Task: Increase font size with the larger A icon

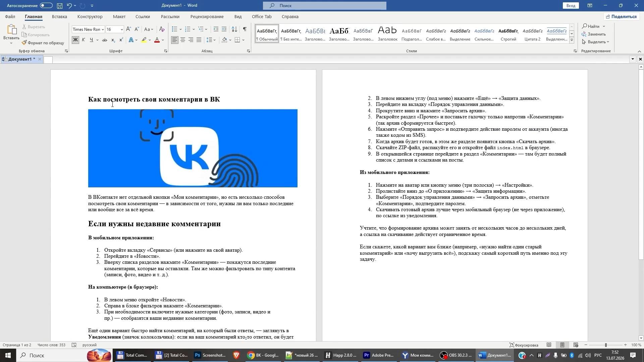Action: [128, 29]
